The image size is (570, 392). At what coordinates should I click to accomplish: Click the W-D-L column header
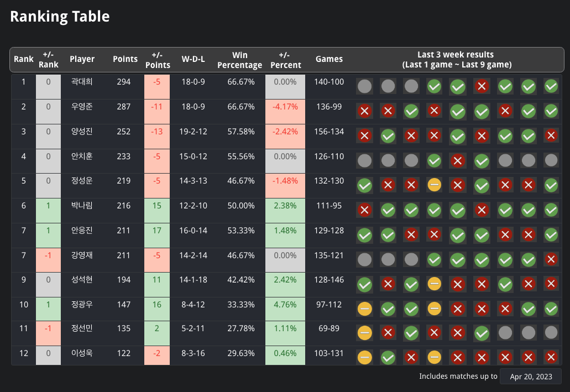[193, 59]
